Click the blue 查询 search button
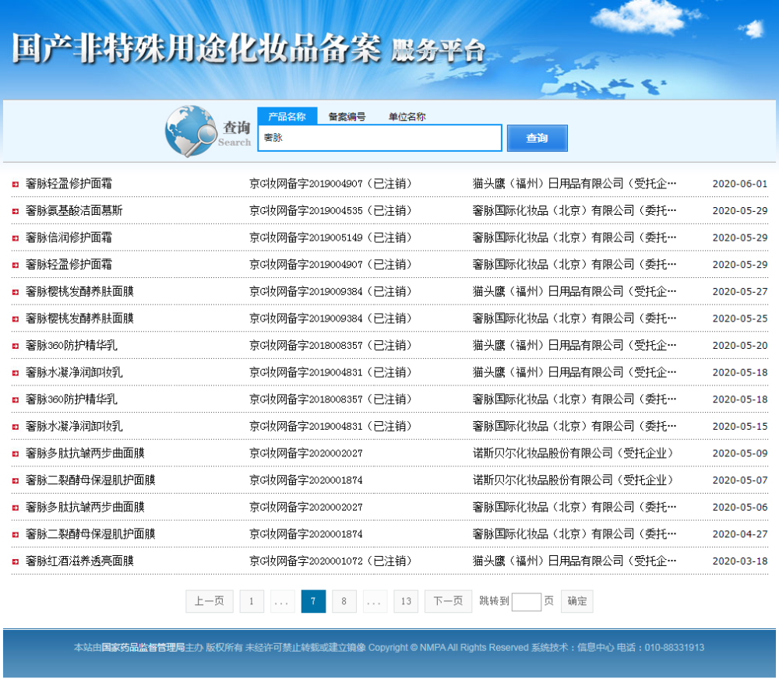 [x=537, y=138]
